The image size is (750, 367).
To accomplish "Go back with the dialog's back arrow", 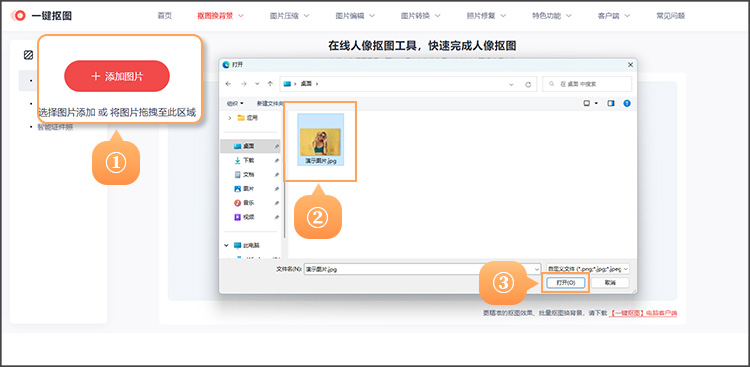I will (228, 84).
